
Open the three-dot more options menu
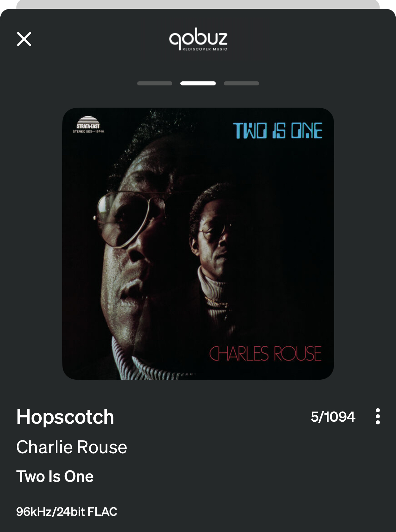[x=378, y=416]
